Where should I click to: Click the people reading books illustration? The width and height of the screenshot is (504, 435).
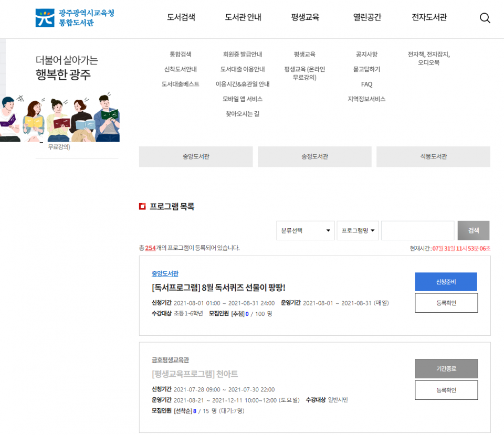point(59,118)
